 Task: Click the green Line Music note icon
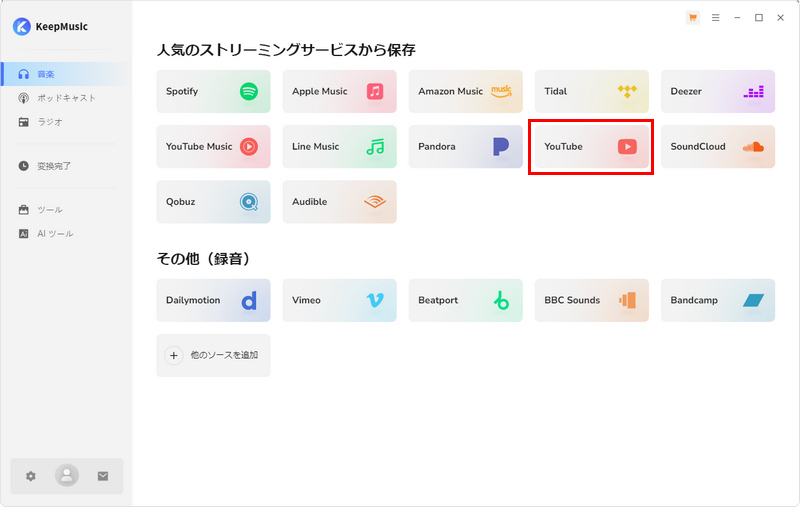pos(375,147)
